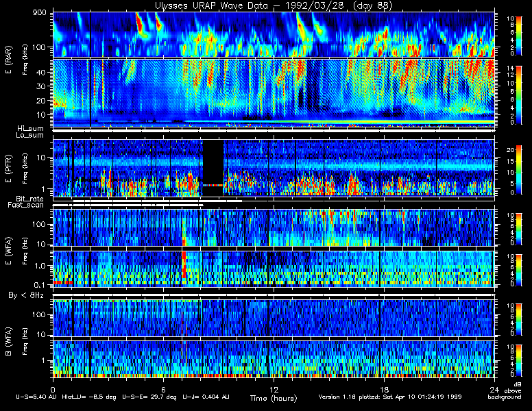This screenshot has height=411, width=532.
Task: Click the 'Fast_scan' label
Action: pyautogui.click(x=26, y=206)
